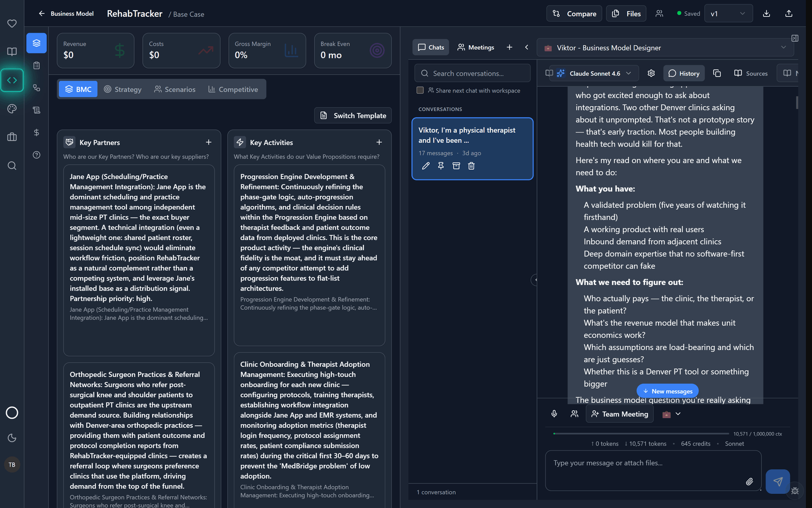This screenshot has height=508, width=812.
Task: Add a new Key Partners item
Action: coord(209,142)
